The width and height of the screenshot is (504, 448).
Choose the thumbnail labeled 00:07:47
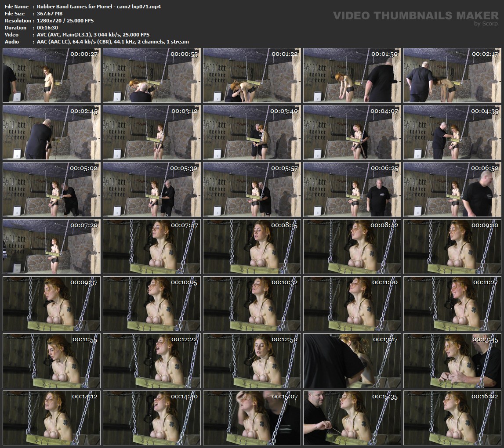click(x=152, y=246)
